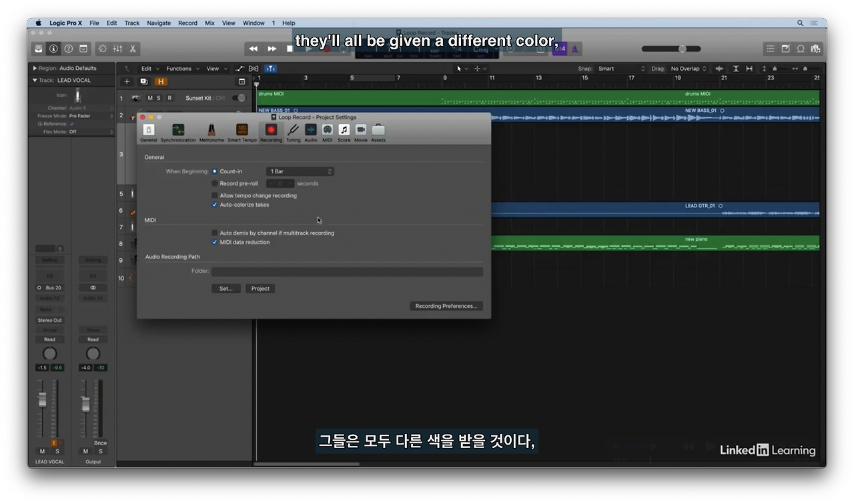Click the Set... button
The width and height of the screenshot is (854, 504).
[x=226, y=289]
